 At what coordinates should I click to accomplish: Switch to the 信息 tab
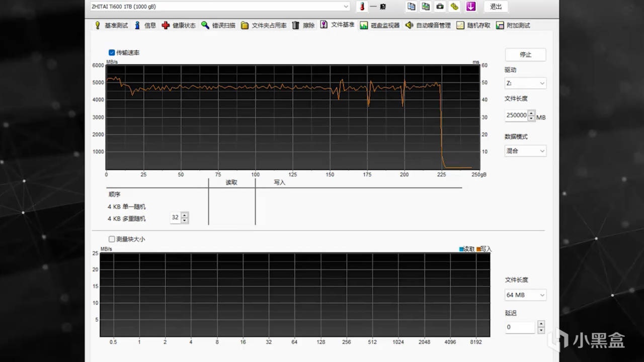[x=145, y=25]
